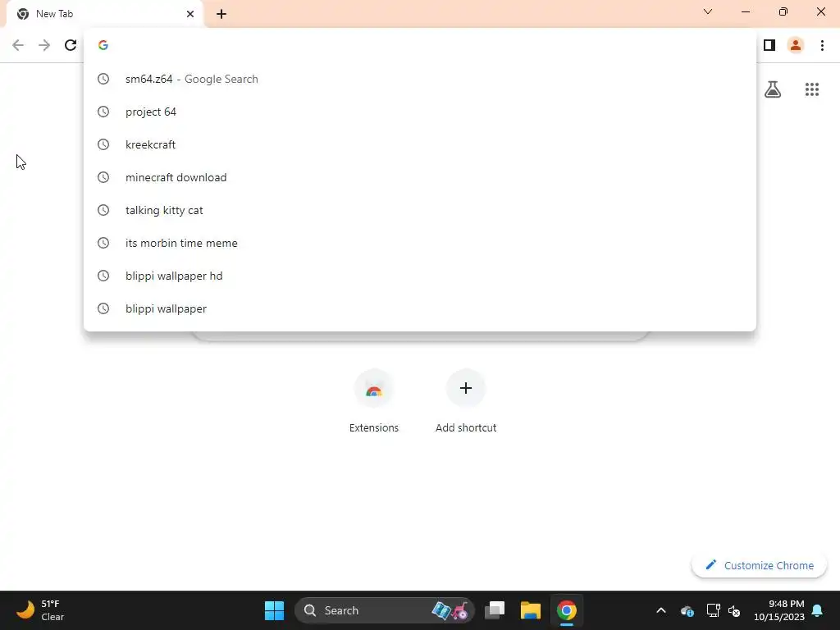Open Task View on the taskbar

tap(495, 610)
